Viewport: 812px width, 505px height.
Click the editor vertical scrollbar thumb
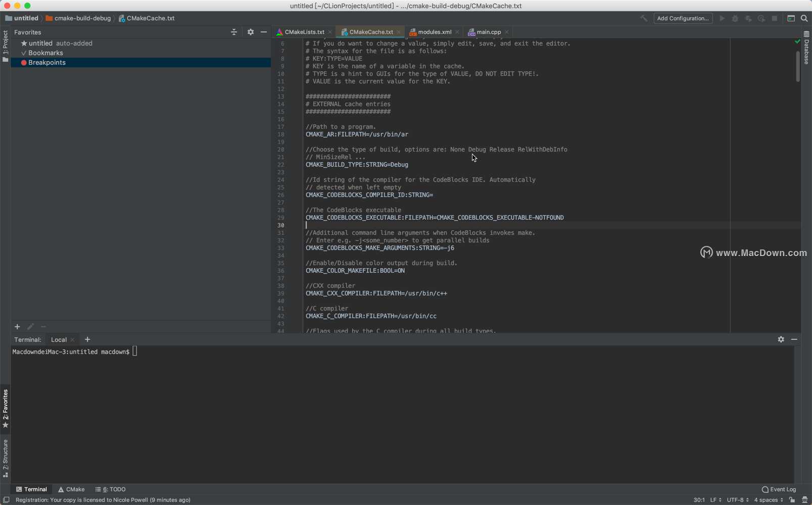[798, 67]
